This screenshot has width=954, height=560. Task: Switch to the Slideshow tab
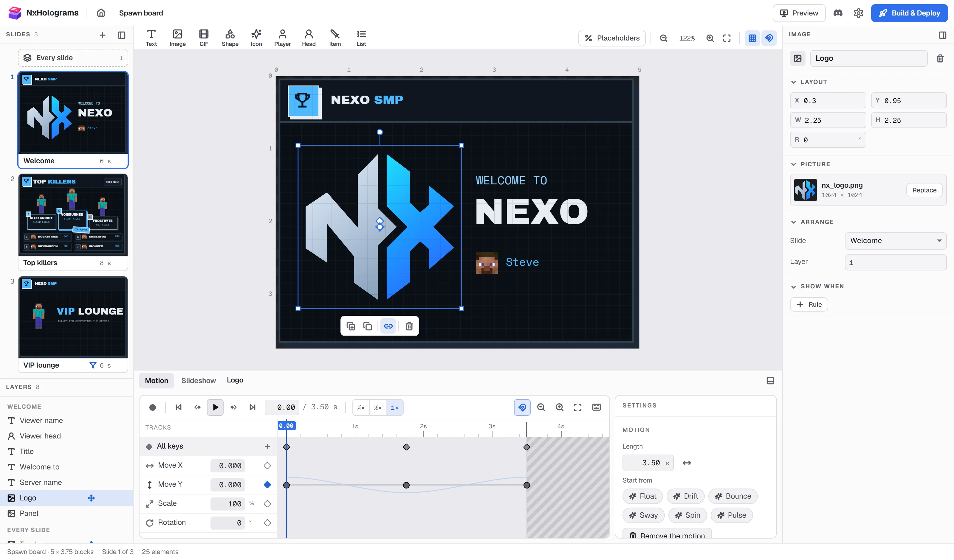198,380
